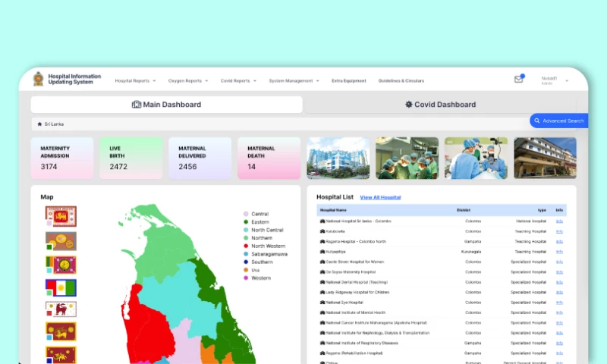Viewport: 607px width, 364px height.
Task: Click ambulance icon beside Kalubowila
Action: 322,231
